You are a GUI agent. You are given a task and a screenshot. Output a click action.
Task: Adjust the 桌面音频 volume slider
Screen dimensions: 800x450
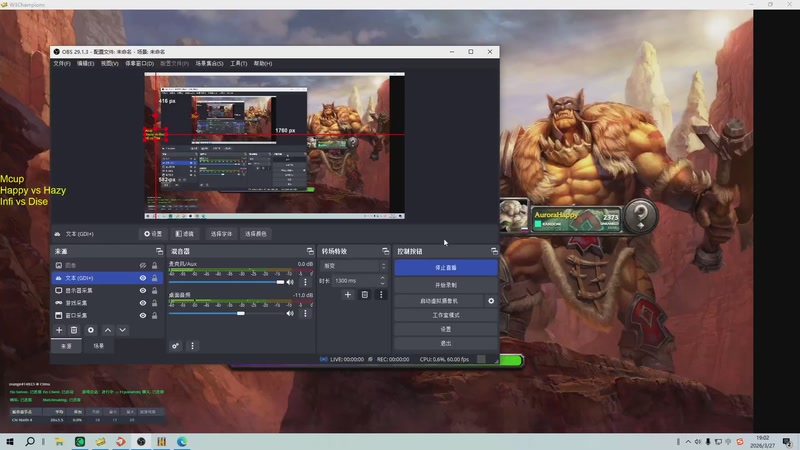tap(227, 313)
